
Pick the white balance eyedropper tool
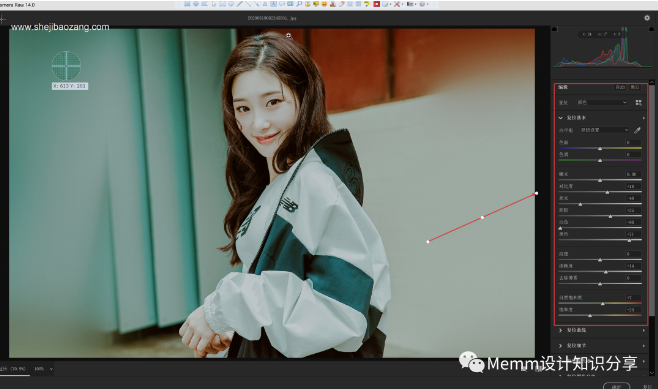pyautogui.click(x=637, y=130)
